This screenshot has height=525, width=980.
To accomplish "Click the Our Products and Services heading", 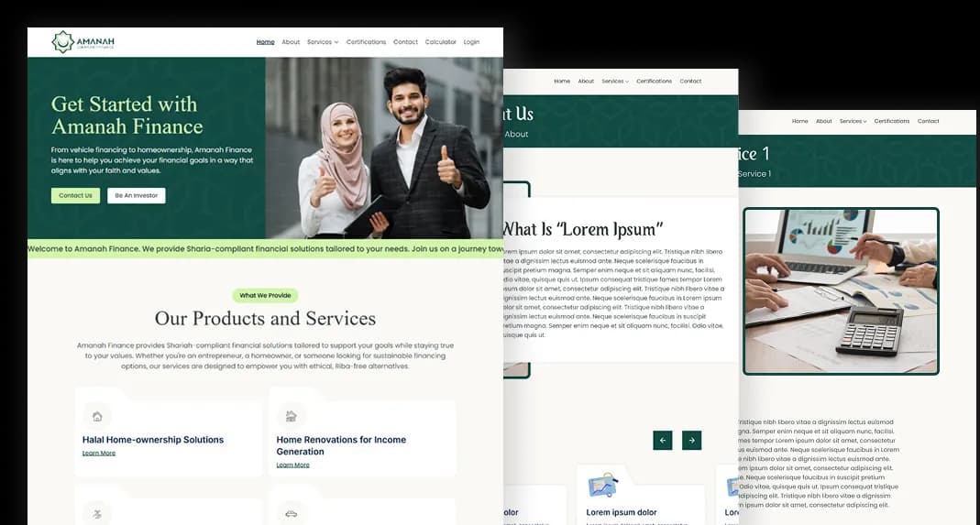I will (x=266, y=319).
